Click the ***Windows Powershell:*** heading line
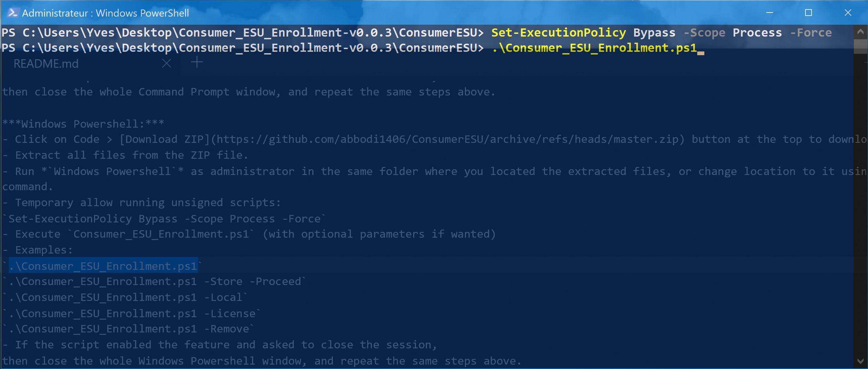This screenshot has height=369, width=868. pyautogui.click(x=83, y=124)
